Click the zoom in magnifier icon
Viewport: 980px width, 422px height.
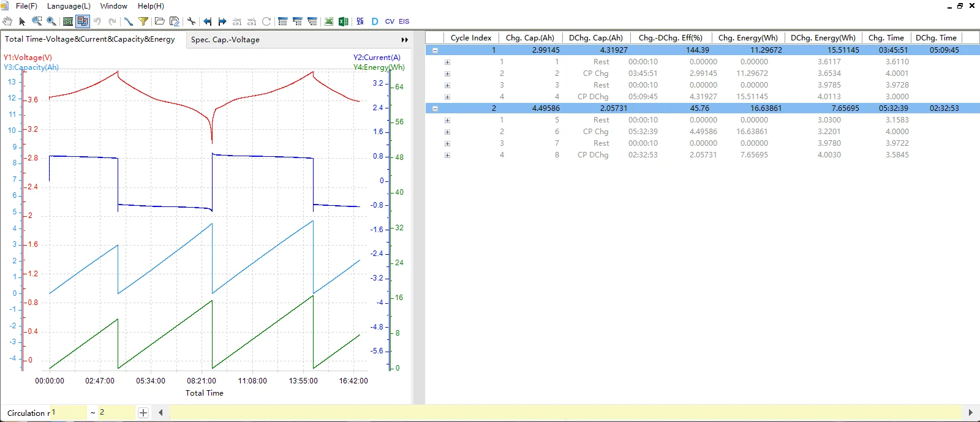click(51, 21)
